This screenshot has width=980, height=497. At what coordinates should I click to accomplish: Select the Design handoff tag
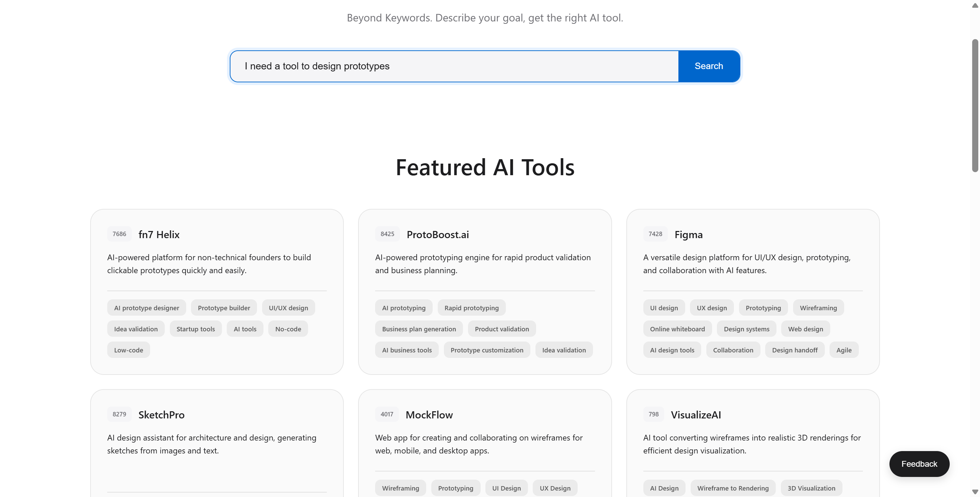tap(795, 350)
